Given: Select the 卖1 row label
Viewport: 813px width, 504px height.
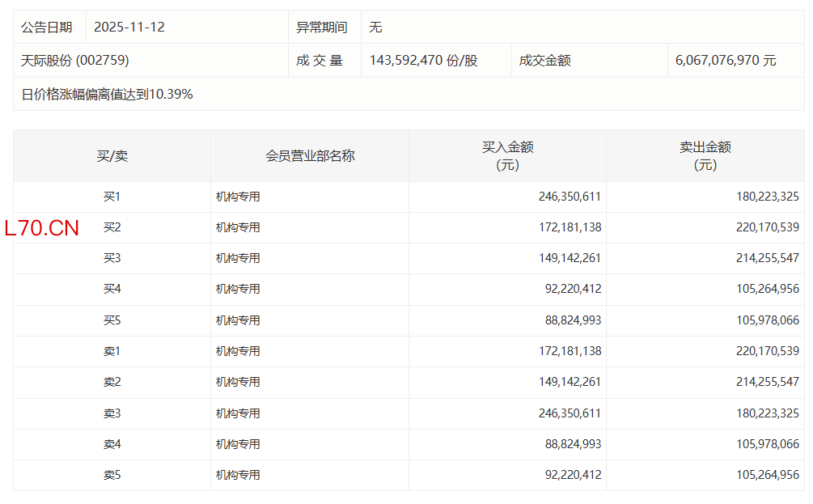Looking at the screenshot, I should tap(112, 351).
